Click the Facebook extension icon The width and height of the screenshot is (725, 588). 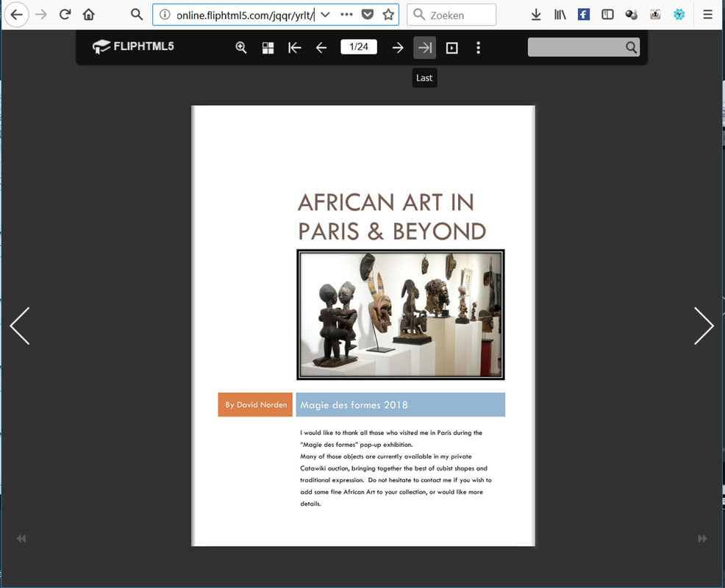coord(584,15)
